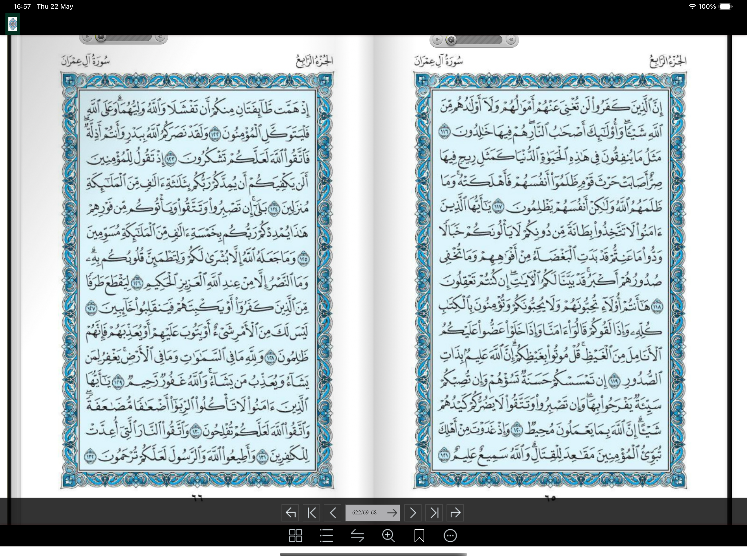Toggle volume on the right page audio player

511,40
